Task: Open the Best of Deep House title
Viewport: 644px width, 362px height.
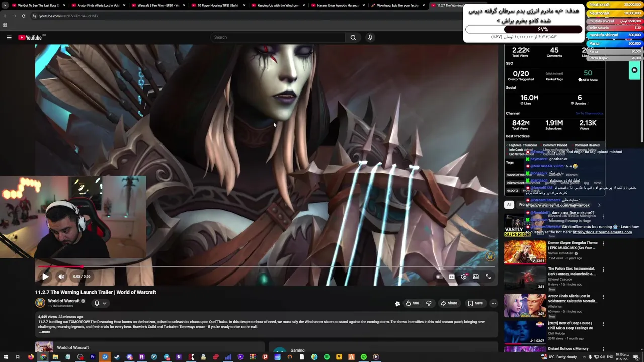Action: (x=571, y=326)
